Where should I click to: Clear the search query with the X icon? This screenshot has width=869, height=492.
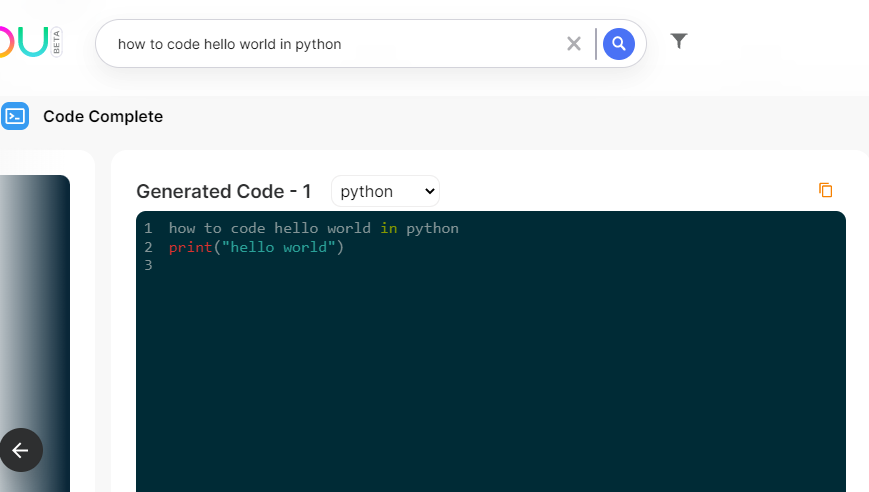(x=574, y=44)
